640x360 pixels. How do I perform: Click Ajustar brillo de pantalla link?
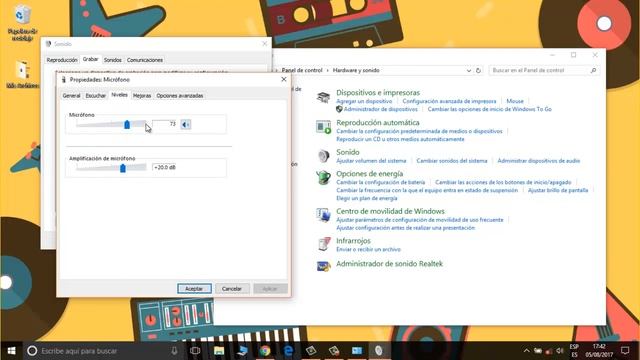pyautogui.click(x=558, y=190)
